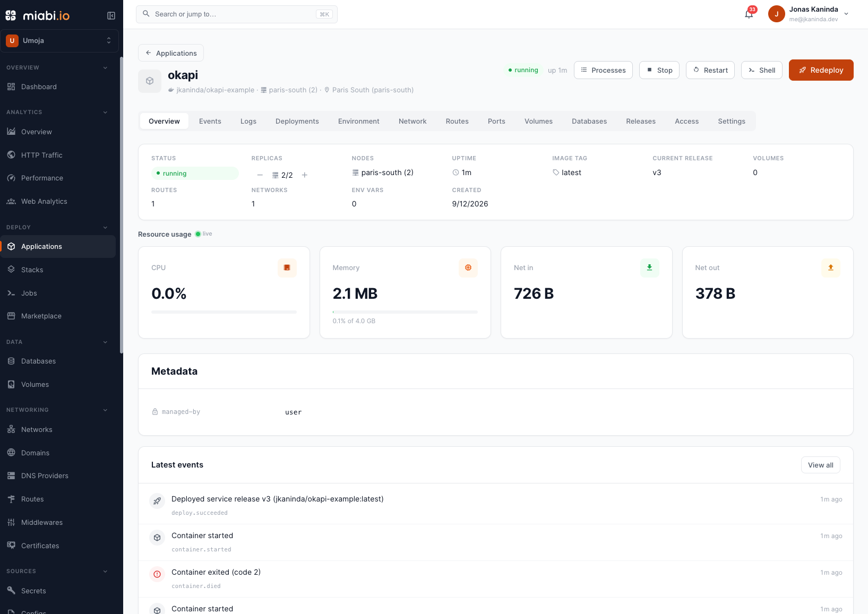868x614 pixels.
Task: Click the CPU card chip icon
Action: click(287, 267)
